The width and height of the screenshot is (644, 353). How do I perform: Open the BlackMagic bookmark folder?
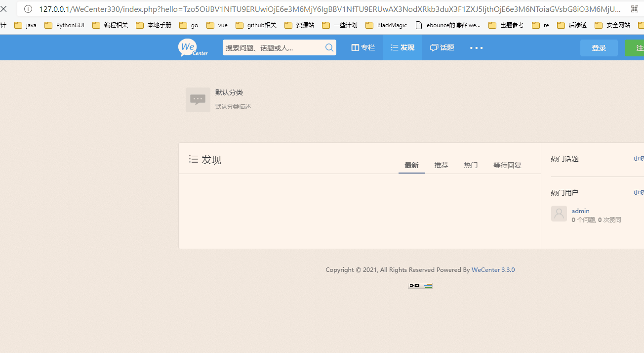387,25
